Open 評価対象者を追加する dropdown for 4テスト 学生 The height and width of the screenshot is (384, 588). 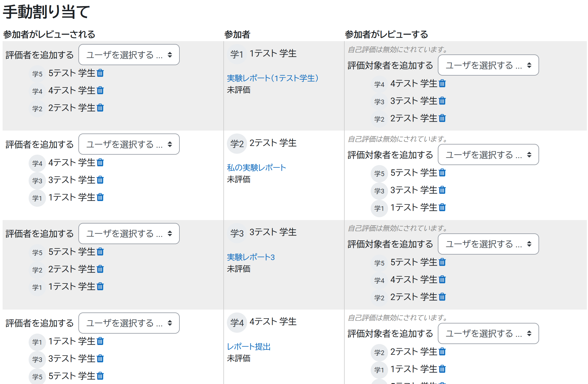(488, 333)
